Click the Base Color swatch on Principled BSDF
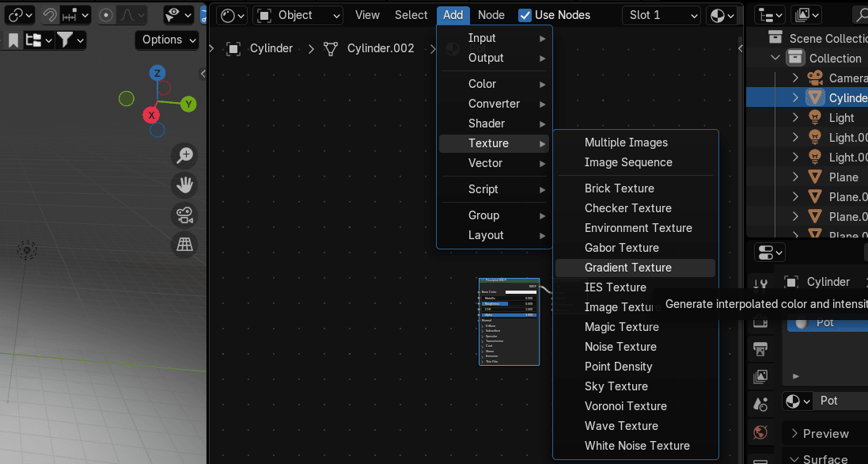Viewport: 868px width, 464px height. pyautogui.click(x=521, y=292)
